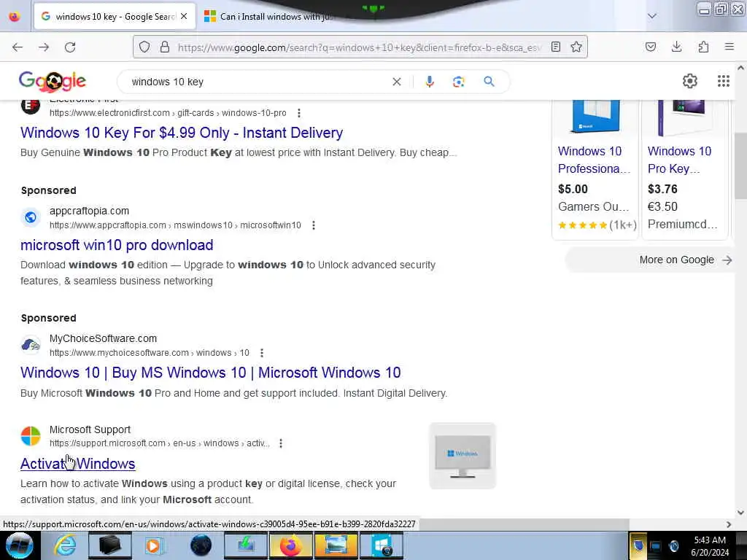Click taskbar clock showing 5:43 AM
Viewport: 747px width, 560px height.
pos(709,546)
